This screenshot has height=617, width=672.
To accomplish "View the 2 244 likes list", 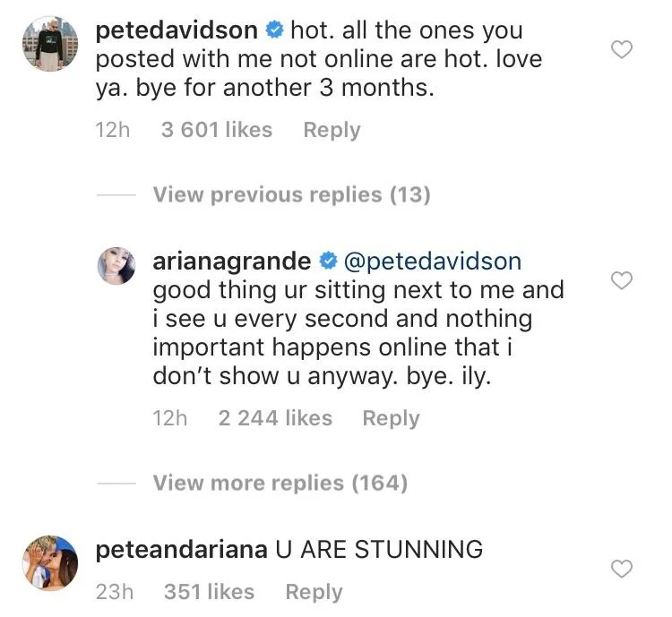I will tap(275, 418).
